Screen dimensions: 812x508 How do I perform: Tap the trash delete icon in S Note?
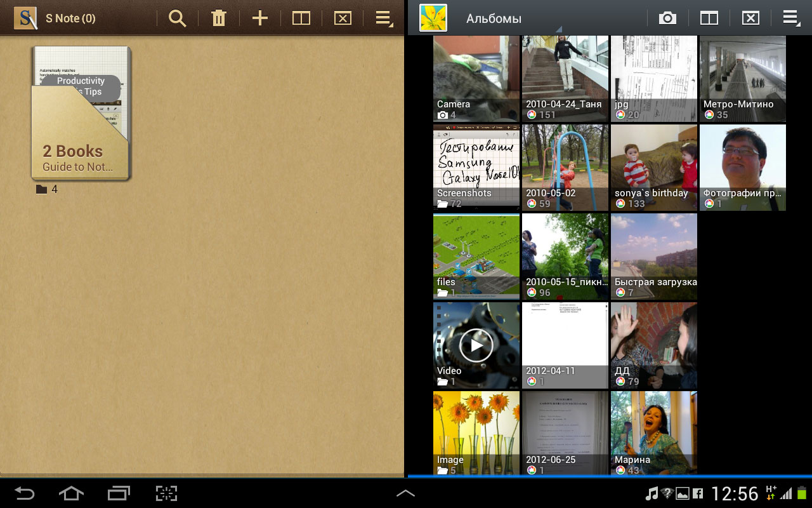tap(219, 18)
